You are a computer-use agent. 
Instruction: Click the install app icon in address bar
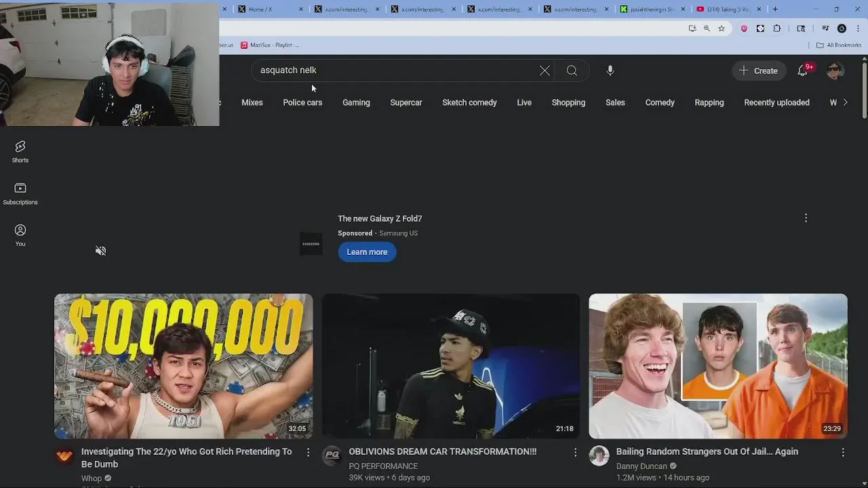click(x=692, y=28)
